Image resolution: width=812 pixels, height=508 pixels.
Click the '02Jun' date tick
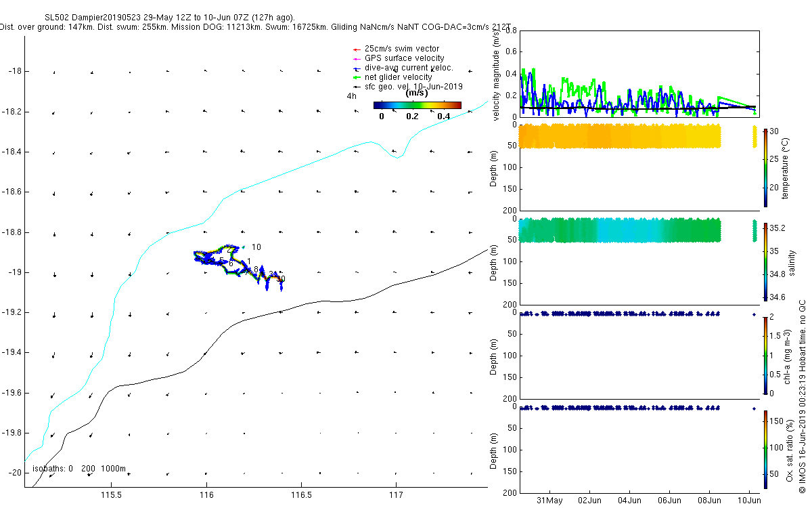tap(589, 501)
